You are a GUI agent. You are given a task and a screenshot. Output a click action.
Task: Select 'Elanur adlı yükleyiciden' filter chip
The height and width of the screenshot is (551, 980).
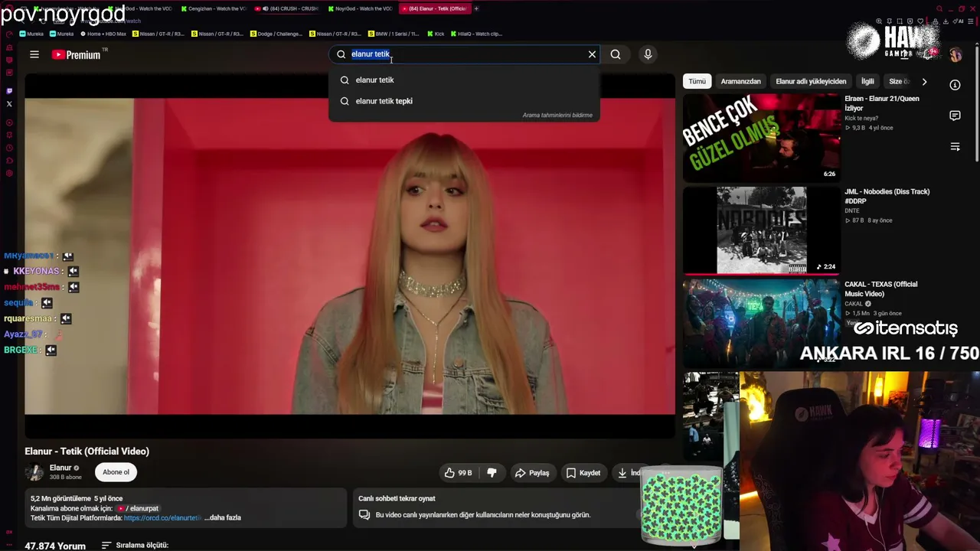[x=811, y=81]
